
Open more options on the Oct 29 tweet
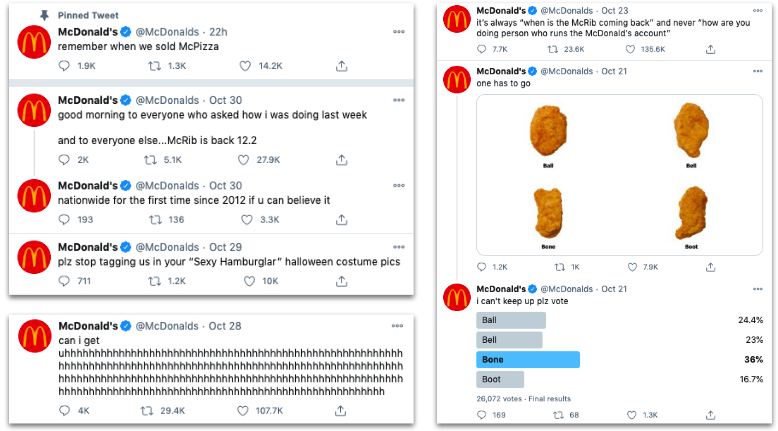399,246
